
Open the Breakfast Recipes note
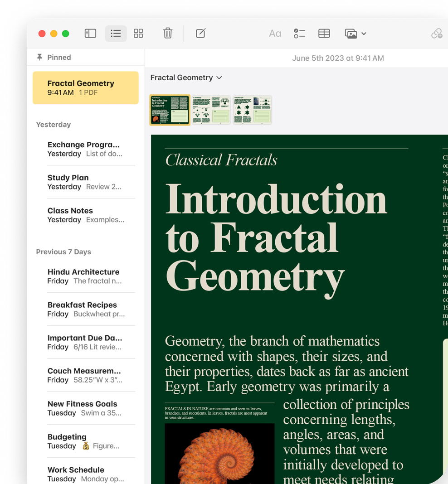(85, 309)
